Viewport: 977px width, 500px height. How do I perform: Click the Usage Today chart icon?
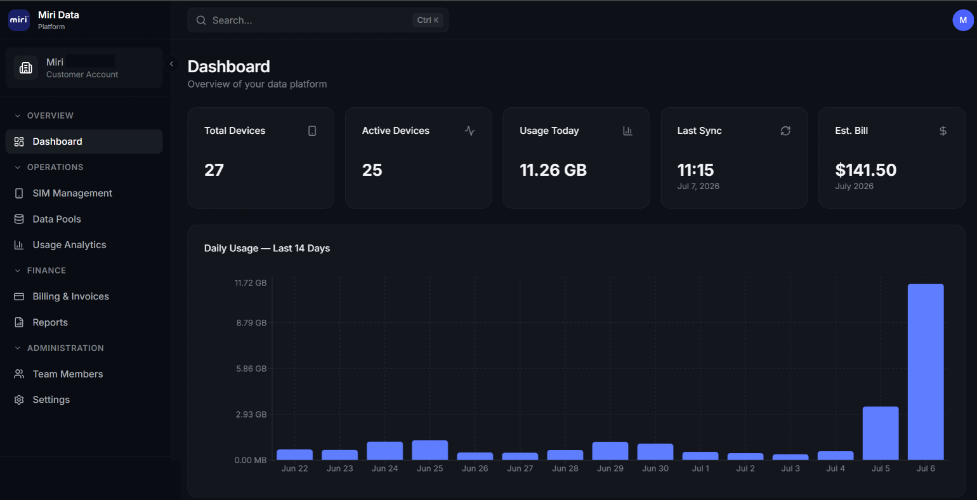(627, 131)
